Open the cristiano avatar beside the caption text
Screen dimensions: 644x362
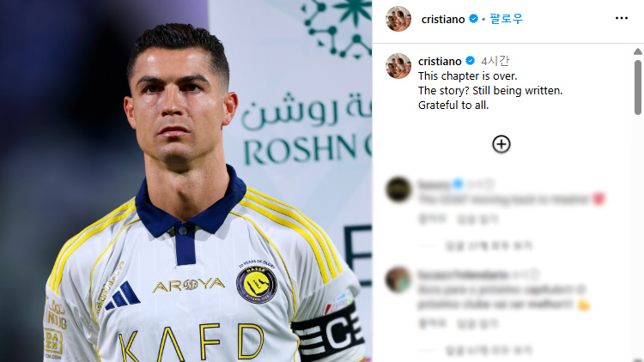[x=398, y=66]
